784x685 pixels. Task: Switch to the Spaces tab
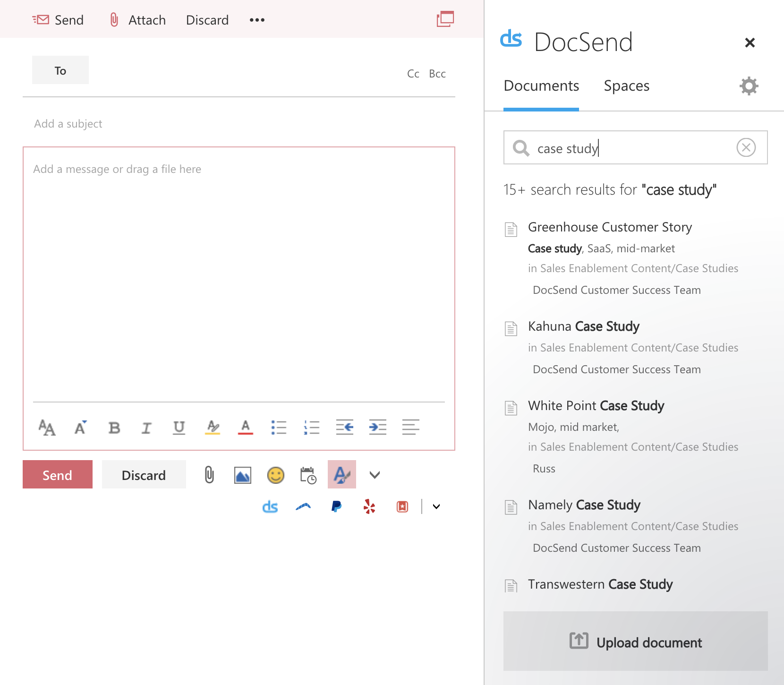pos(627,86)
